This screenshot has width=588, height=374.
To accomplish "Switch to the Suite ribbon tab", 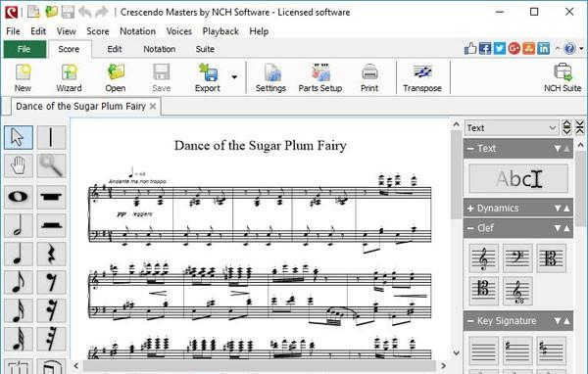I will tap(205, 49).
